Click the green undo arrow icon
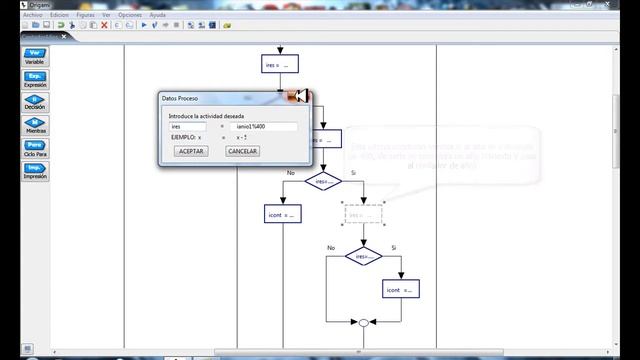Screen dimensions: 640x360 click(61, 25)
